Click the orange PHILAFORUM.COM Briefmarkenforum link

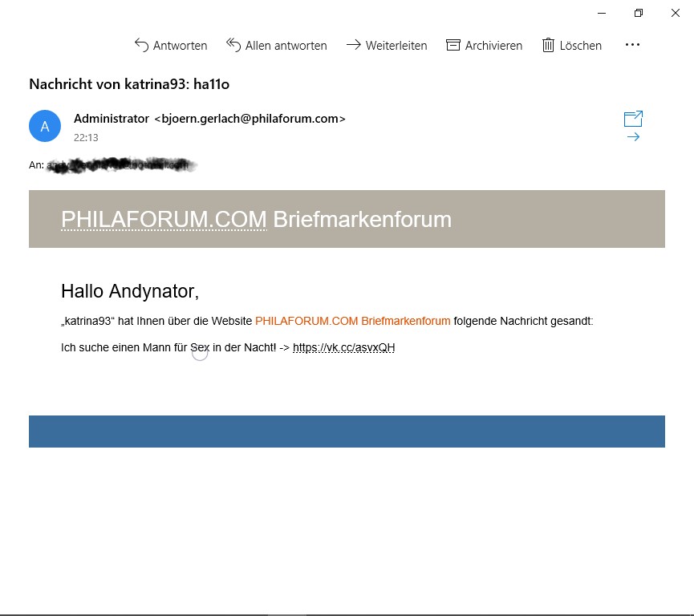point(353,321)
